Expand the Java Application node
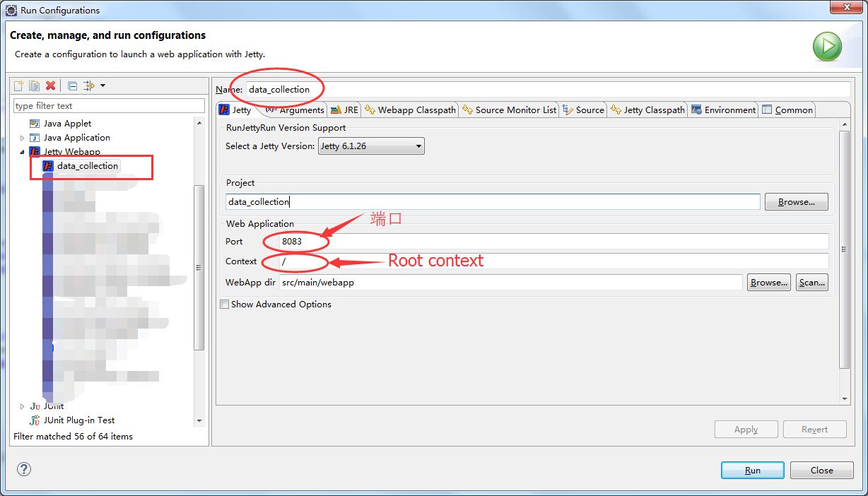This screenshot has width=868, height=496. click(x=22, y=138)
